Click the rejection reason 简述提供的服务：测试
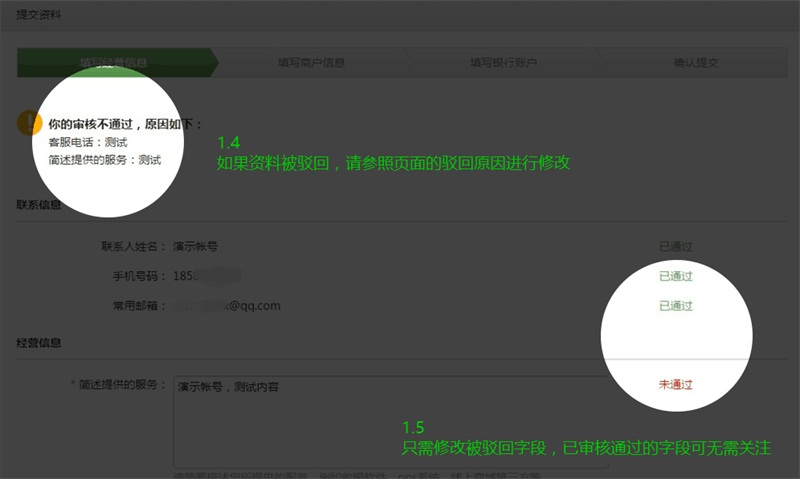 click(x=105, y=160)
